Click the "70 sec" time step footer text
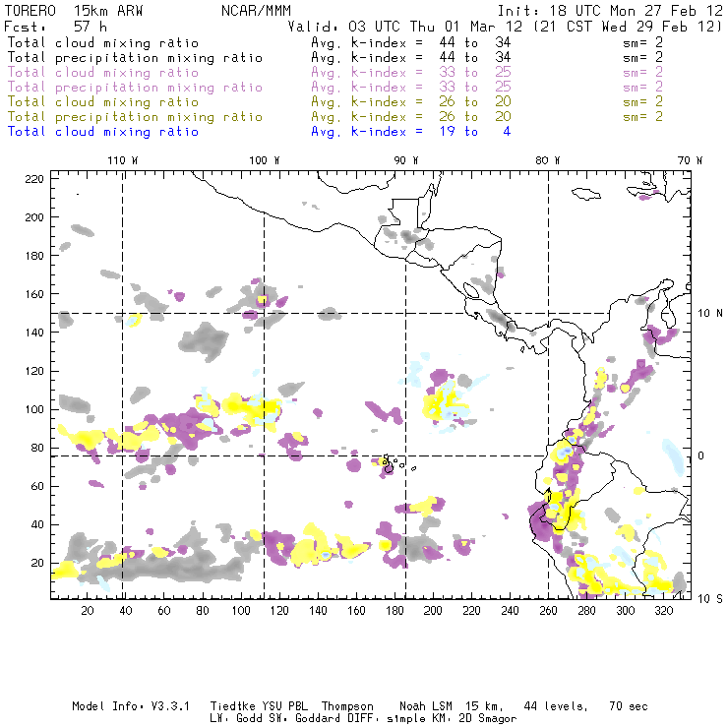Image resolution: width=728 pixels, height=728 pixels. [x=629, y=706]
